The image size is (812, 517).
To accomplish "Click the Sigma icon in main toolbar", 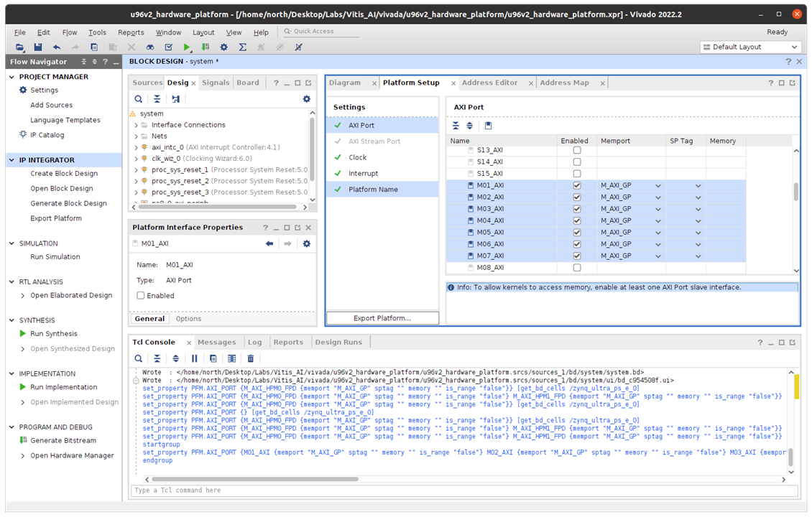I will pyautogui.click(x=242, y=47).
